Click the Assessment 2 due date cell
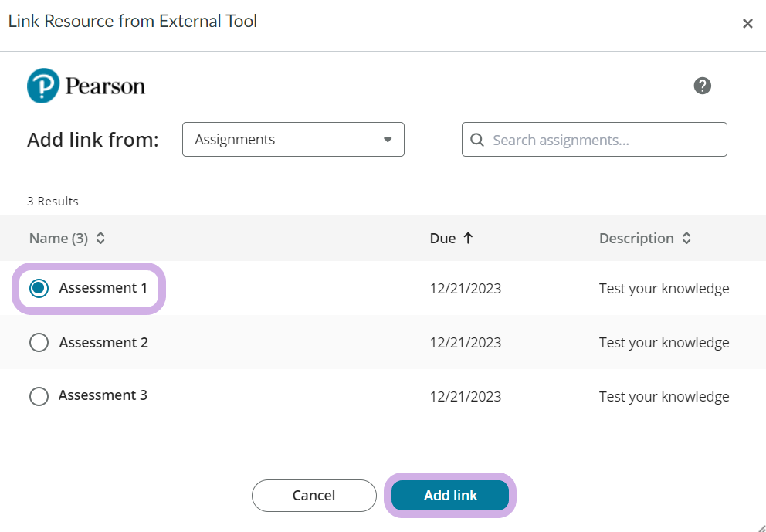 [x=465, y=342]
